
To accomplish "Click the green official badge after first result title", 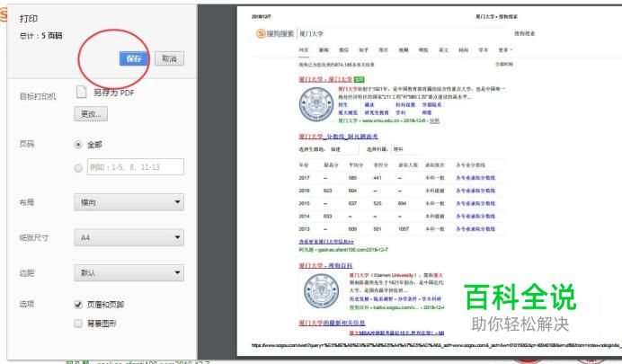I will tap(359, 79).
